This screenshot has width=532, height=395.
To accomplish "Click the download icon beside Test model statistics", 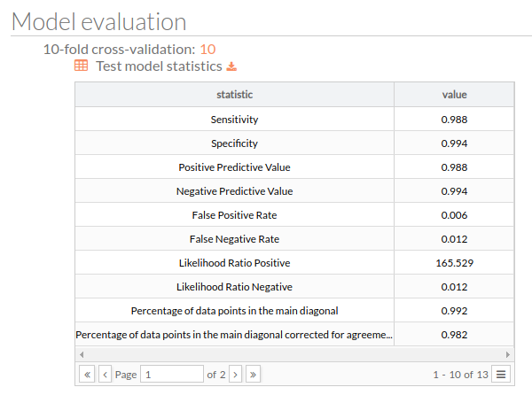I will click(231, 66).
